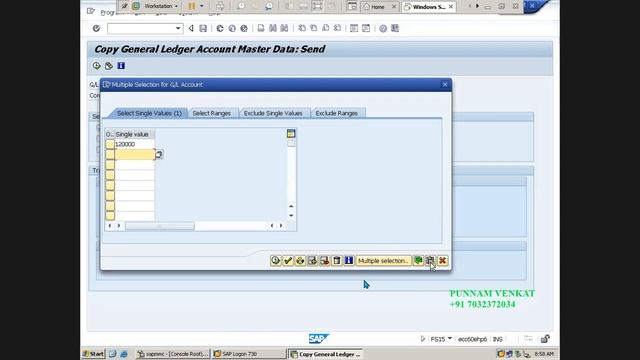Click the table scroll up arrow
Image resolution: width=640 pixels, height=360 pixels.
[291, 206]
